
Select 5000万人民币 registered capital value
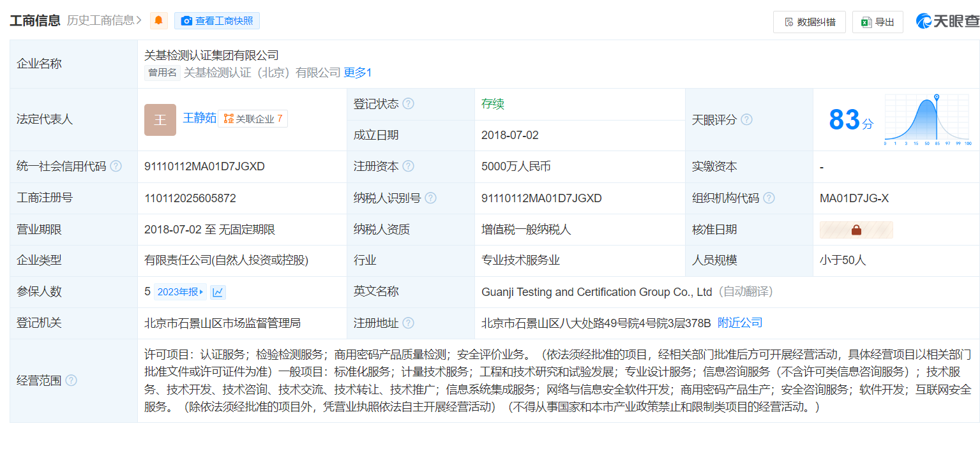point(516,166)
